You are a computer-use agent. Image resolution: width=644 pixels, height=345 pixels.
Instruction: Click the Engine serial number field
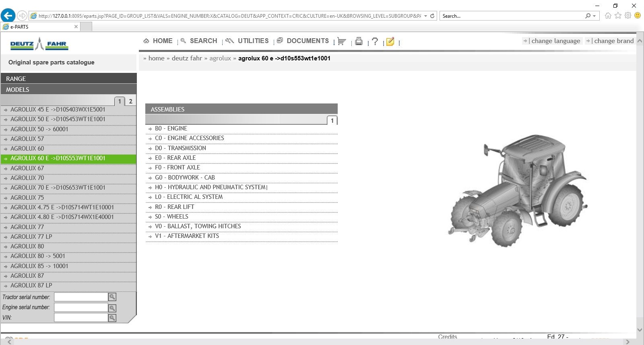pyautogui.click(x=81, y=308)
